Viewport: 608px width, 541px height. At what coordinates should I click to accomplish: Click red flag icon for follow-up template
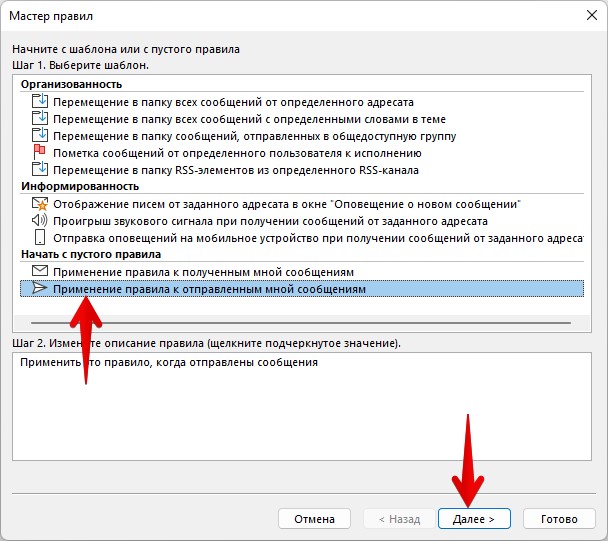point(40,152)
